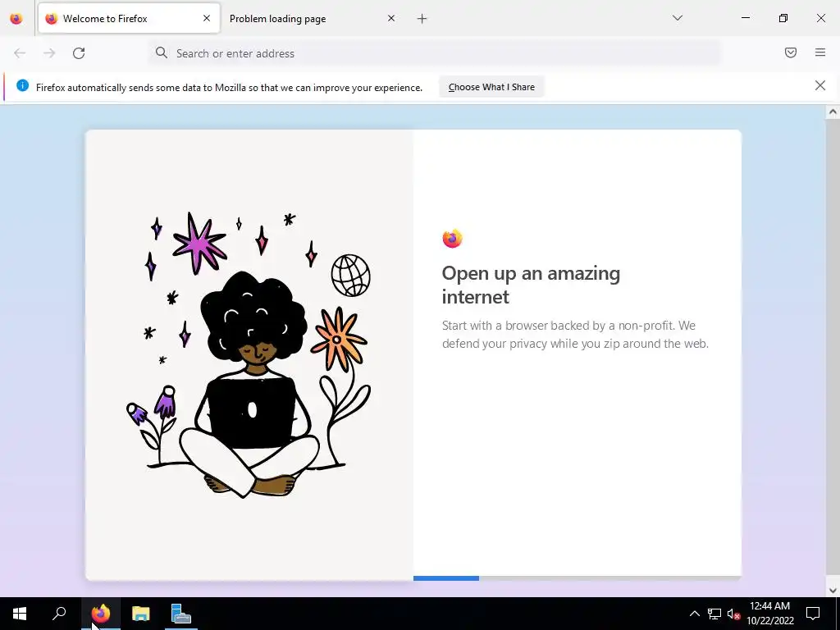The height and width of the screenshot is (630, 840).
Task: Open Save to Pocket icon
Action: (x=791, y=52)
